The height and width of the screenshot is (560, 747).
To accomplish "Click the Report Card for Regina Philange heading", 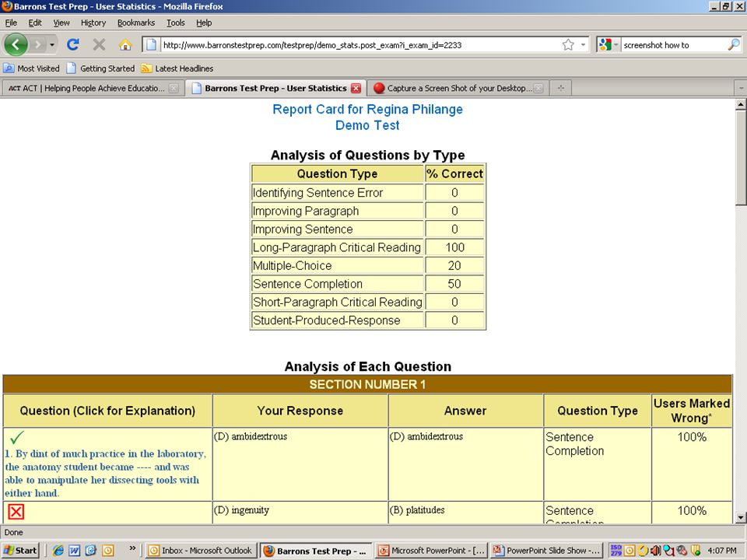I will tap(367, 109).
